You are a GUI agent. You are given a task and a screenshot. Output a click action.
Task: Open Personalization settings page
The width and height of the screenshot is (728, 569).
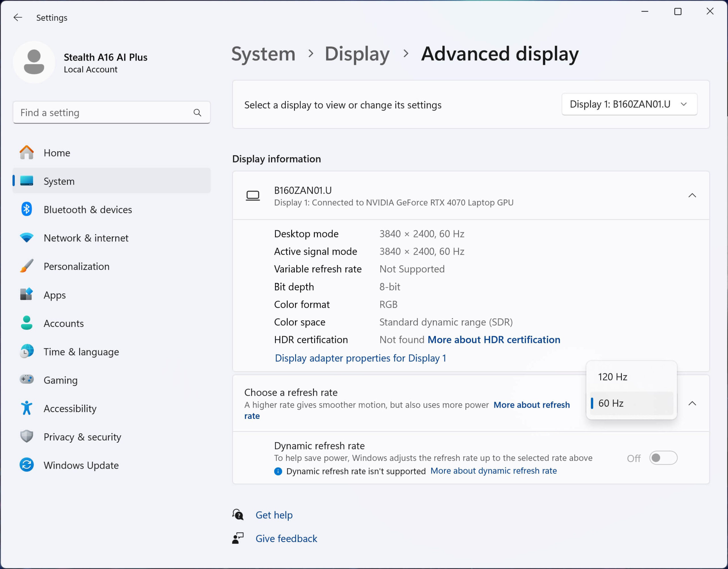pos(112,266)
